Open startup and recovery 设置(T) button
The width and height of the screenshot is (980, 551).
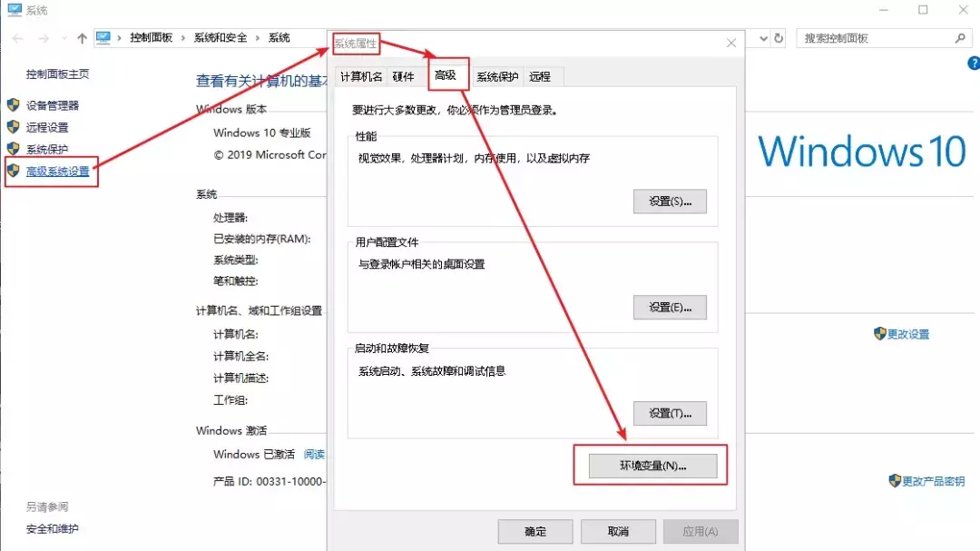tap(670, 413)
